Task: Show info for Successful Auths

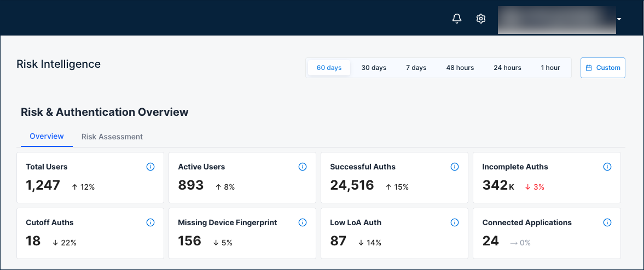Action: [x=455, y=167]
